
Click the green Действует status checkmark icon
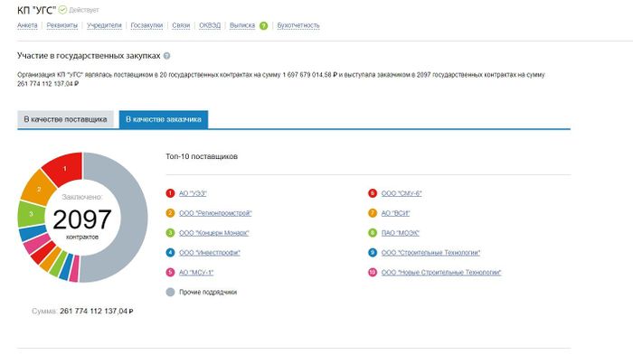pos(62,10)
